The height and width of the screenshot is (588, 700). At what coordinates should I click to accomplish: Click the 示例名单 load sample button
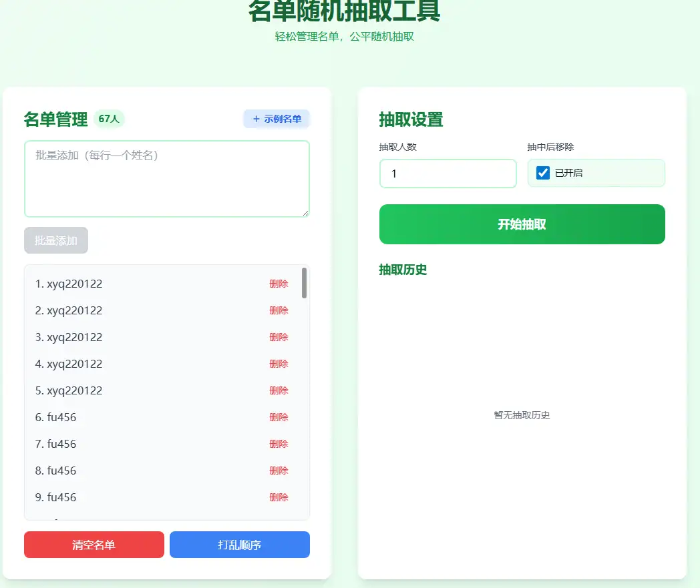click(276, 118)
